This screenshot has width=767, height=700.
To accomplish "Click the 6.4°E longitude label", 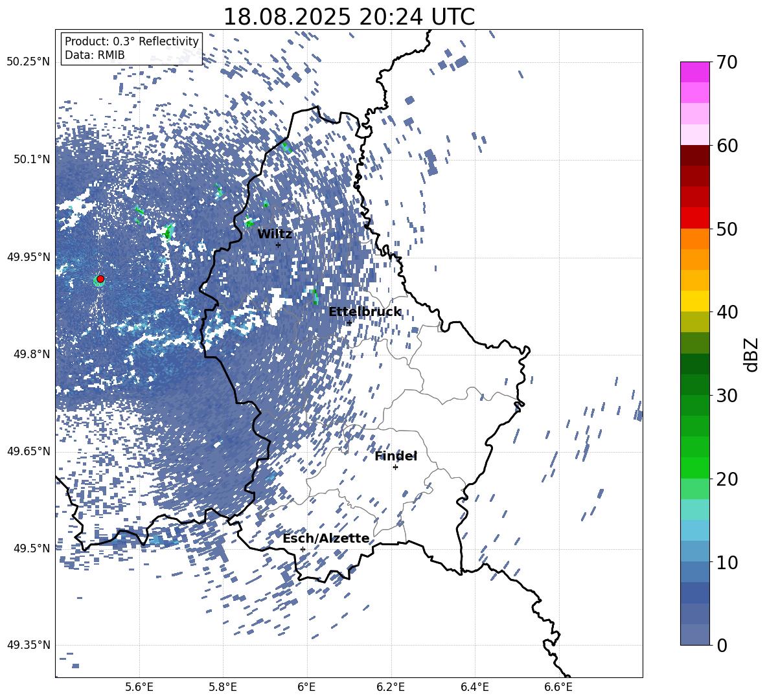I will coord(474,687).
